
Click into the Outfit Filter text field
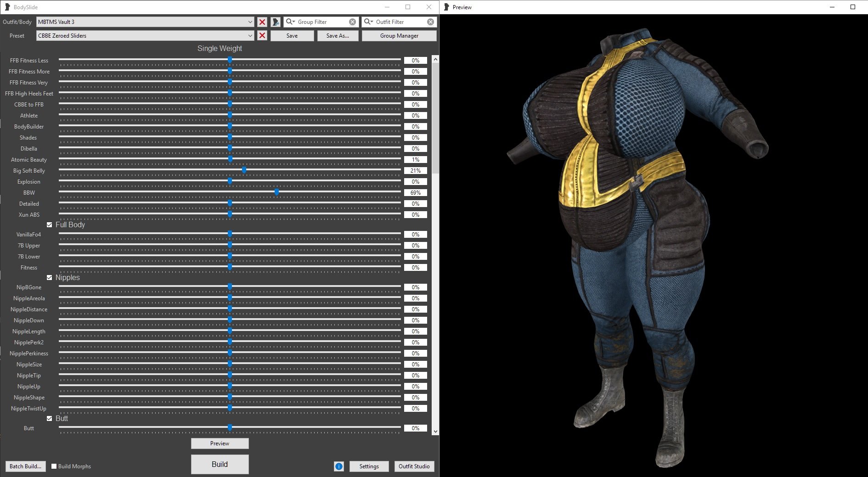click(x=400, y=22)
